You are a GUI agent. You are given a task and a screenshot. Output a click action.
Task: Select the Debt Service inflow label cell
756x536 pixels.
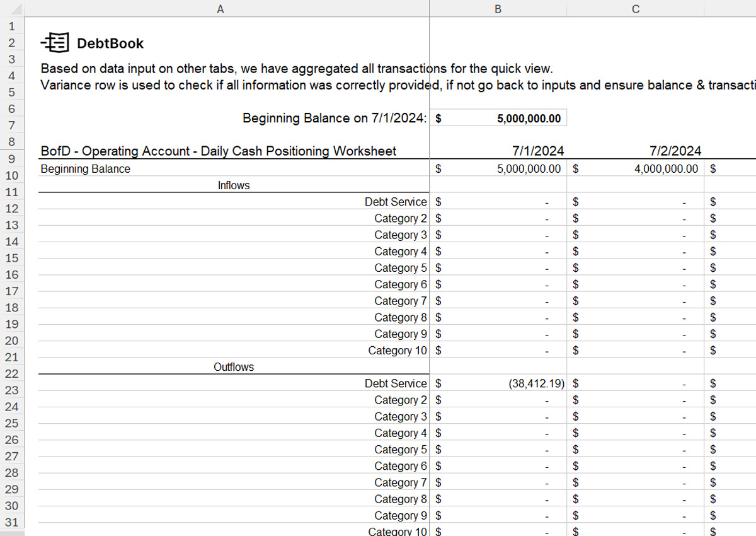395,201
